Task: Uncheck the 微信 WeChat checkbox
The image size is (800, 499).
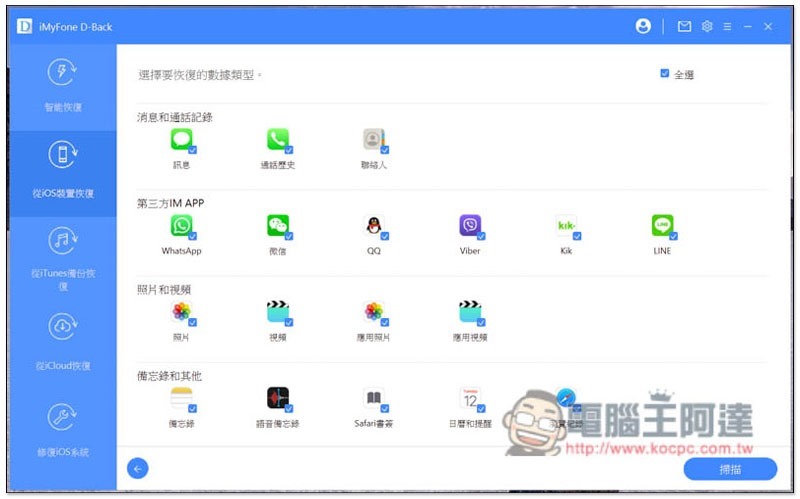Action: [x=289, y=236]
